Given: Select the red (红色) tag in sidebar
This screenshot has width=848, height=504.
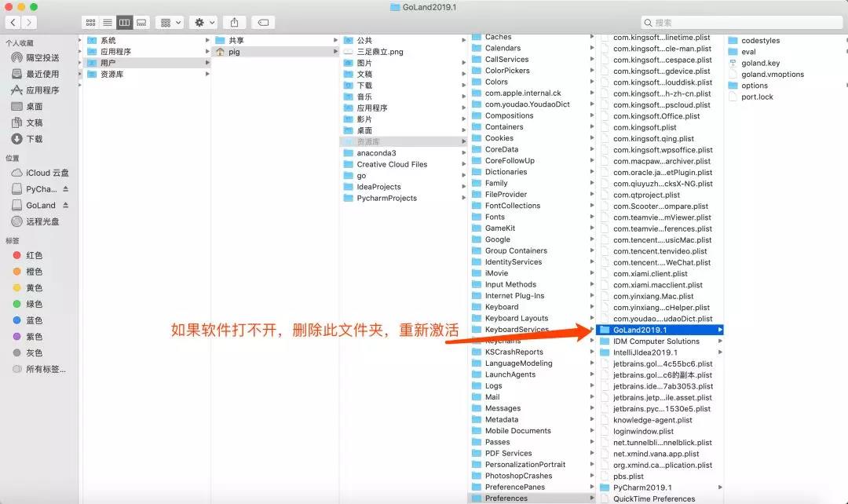Looking at the screenshot, I should (x=34, y=255).
